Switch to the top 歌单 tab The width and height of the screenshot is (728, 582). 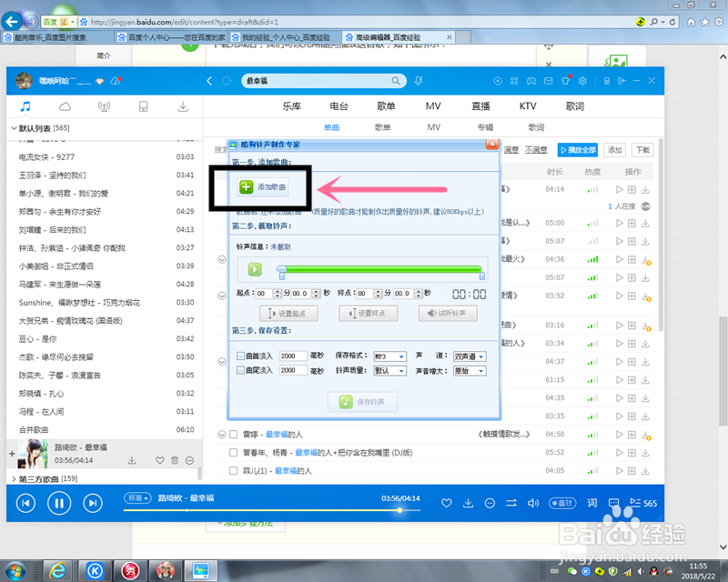(386, 106)
